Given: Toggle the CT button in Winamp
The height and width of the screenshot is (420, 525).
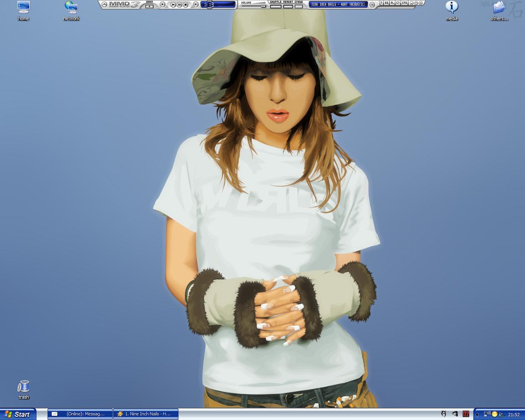Looking at the screenshot, I should point(398,3).
